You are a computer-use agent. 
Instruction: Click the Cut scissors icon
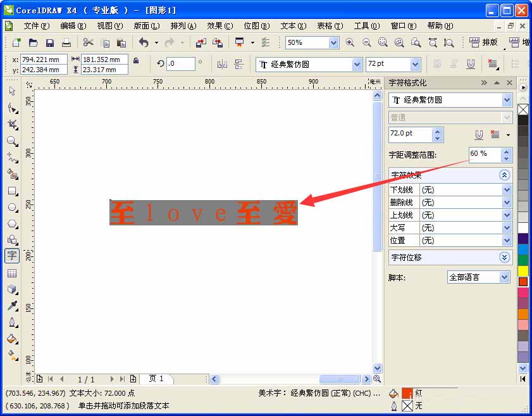pos(88,42)
